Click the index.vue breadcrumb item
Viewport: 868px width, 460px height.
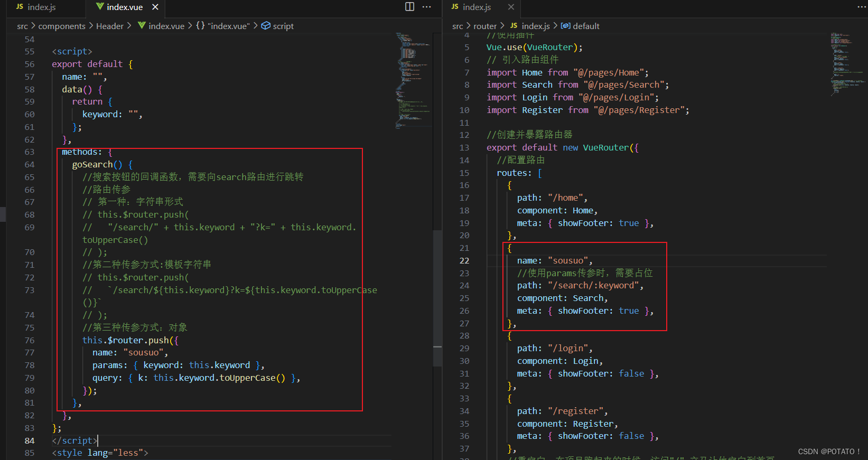[x=166, y=26]
